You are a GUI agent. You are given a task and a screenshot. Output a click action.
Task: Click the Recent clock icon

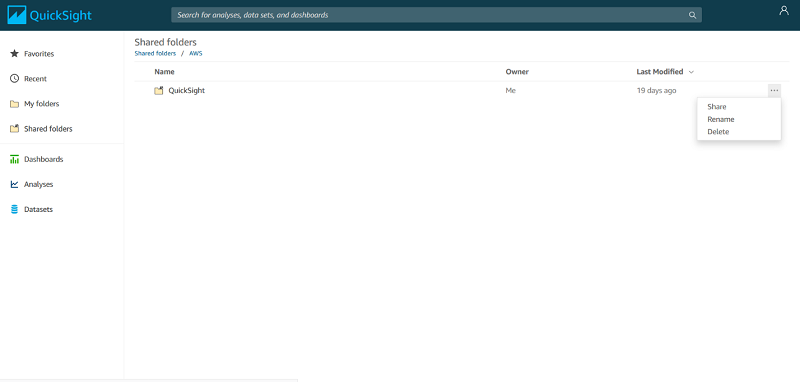tap(14, 79)
